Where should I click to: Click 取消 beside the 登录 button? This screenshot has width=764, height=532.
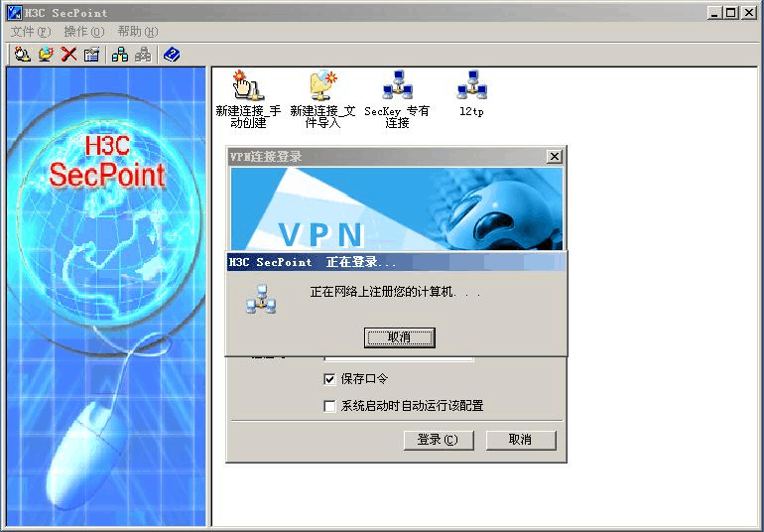coord(520,440)
